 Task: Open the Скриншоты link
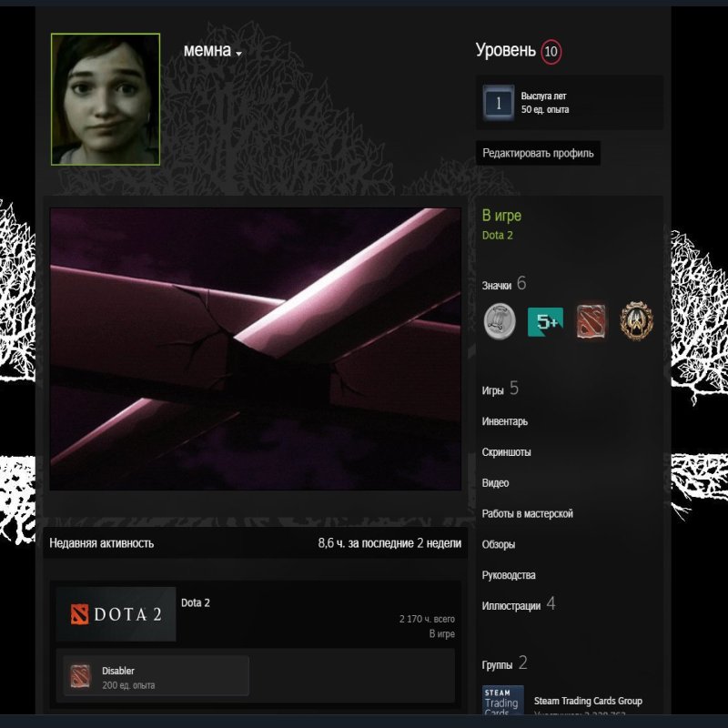tap(506, 452)
